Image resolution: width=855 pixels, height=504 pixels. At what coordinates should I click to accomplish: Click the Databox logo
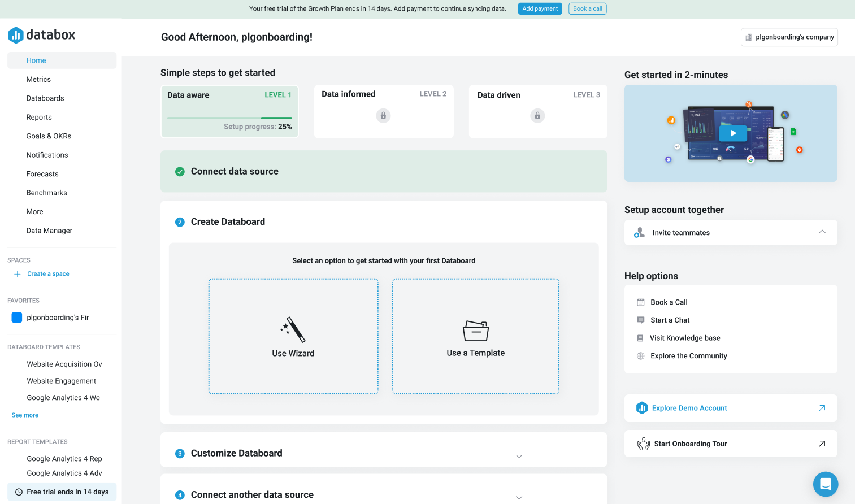pos(42,35)
